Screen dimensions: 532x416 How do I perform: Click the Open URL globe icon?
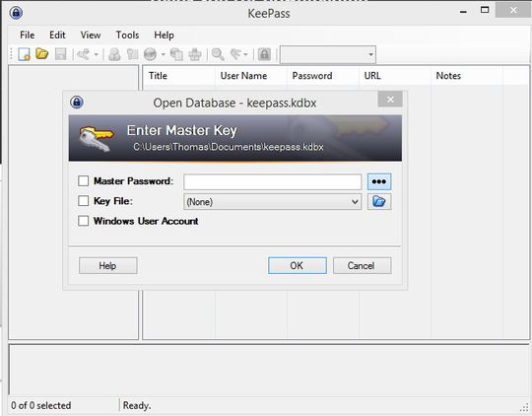(151, 54)
